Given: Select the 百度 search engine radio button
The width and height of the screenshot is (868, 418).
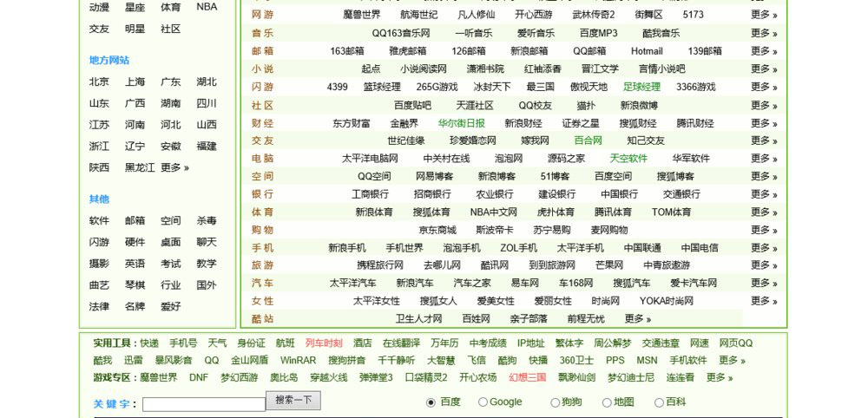Looking at the screenshot, I should point(431,402).
